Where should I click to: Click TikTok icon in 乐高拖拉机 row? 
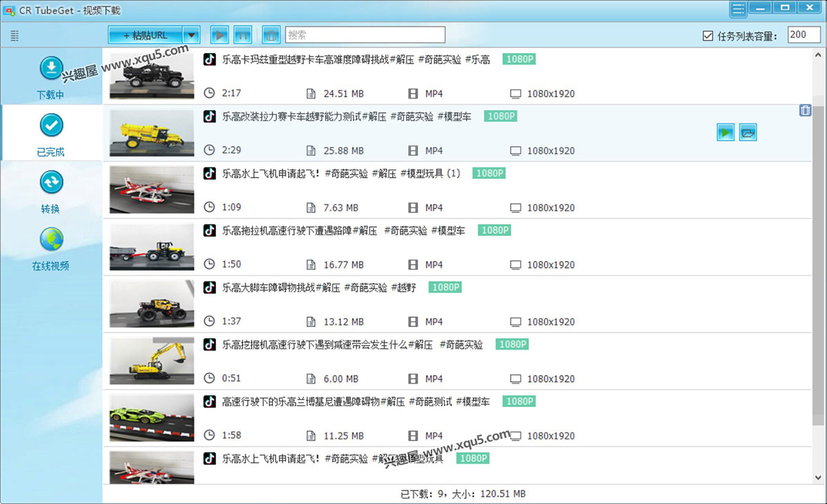click(210, 231)
